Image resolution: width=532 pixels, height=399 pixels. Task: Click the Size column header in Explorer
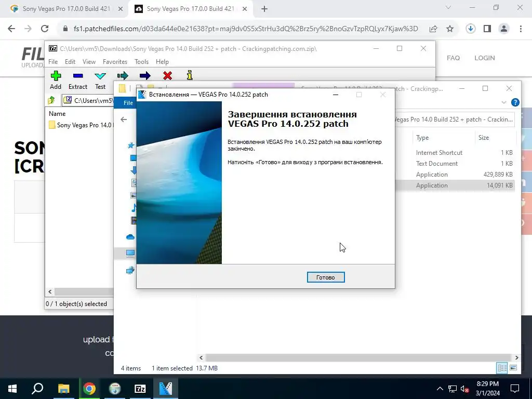(484, 137)
